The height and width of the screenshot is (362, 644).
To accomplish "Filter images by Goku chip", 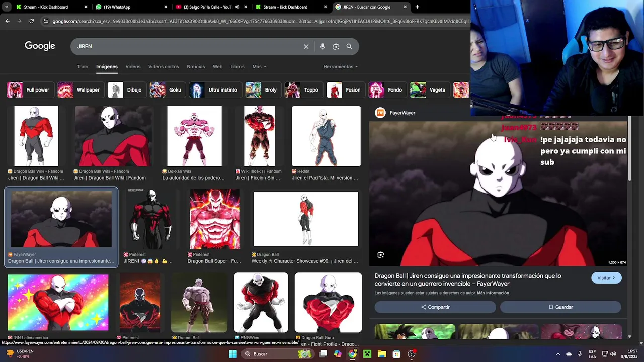I will click(167, 90).
